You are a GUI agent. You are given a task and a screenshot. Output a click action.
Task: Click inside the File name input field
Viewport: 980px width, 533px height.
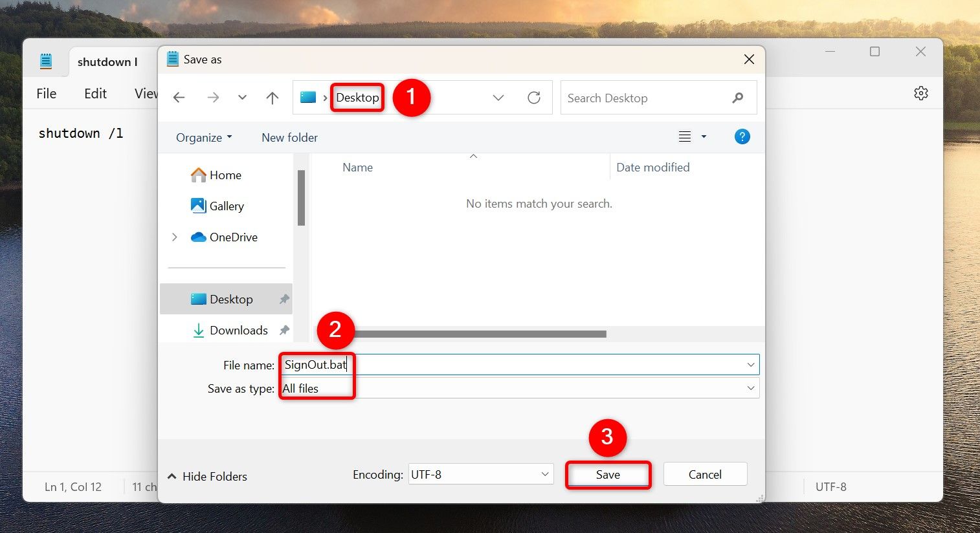click(x=453, y=364)
